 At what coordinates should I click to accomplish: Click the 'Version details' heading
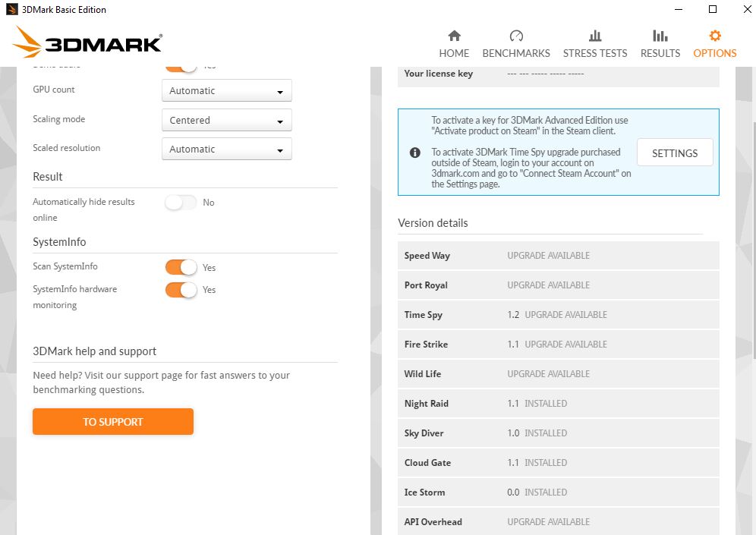tap(433, 223)
